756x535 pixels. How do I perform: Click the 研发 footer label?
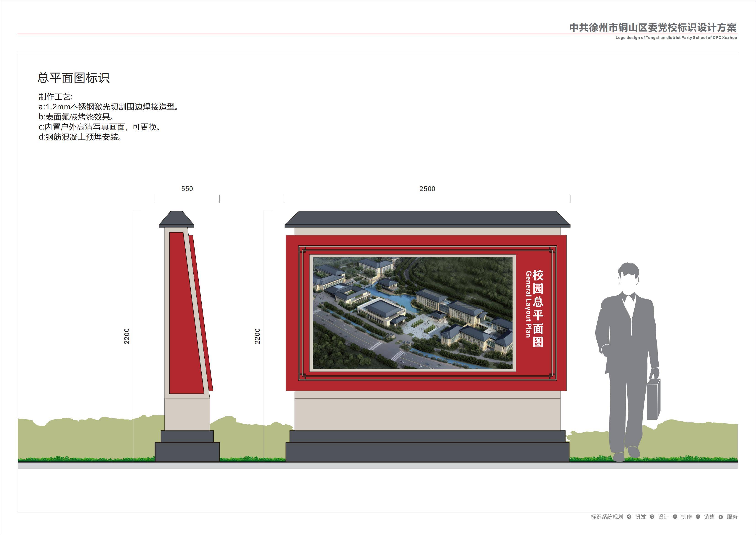[640, 516]
